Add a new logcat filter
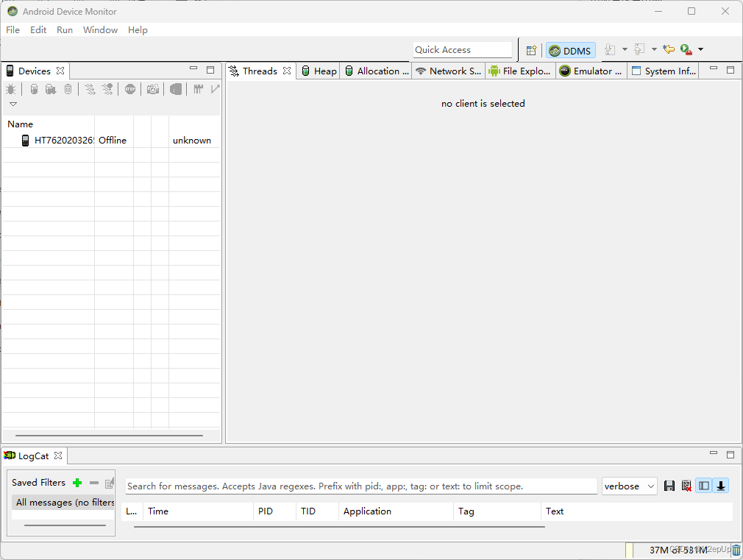Viewport: 743px width, 560px height. pos(77,483)
